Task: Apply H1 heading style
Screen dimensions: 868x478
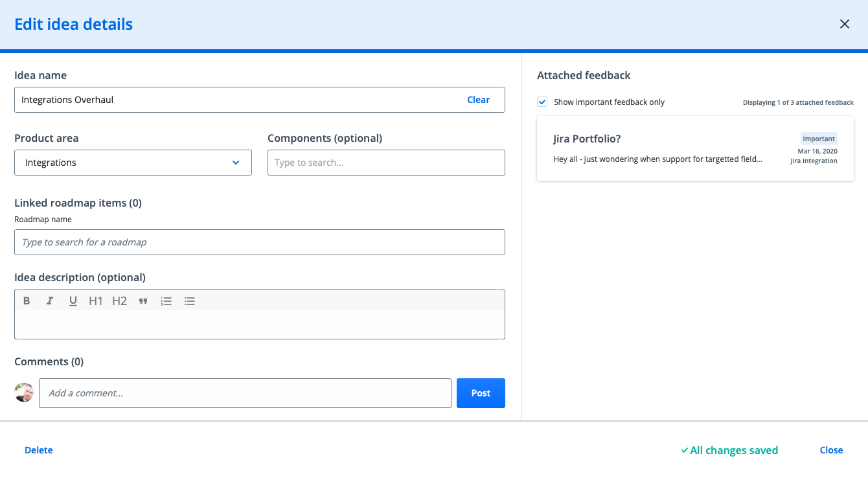Action: coord(96,301)
